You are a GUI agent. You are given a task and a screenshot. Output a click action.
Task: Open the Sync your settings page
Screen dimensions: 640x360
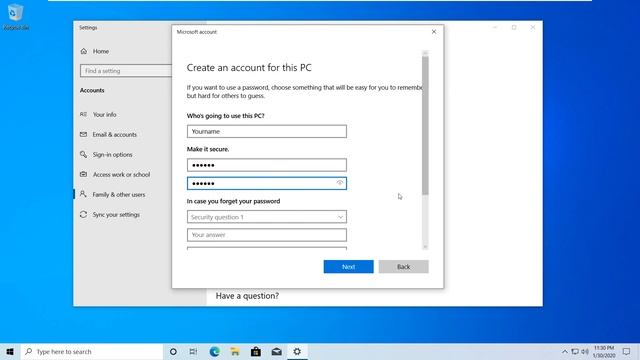(116, 214)
